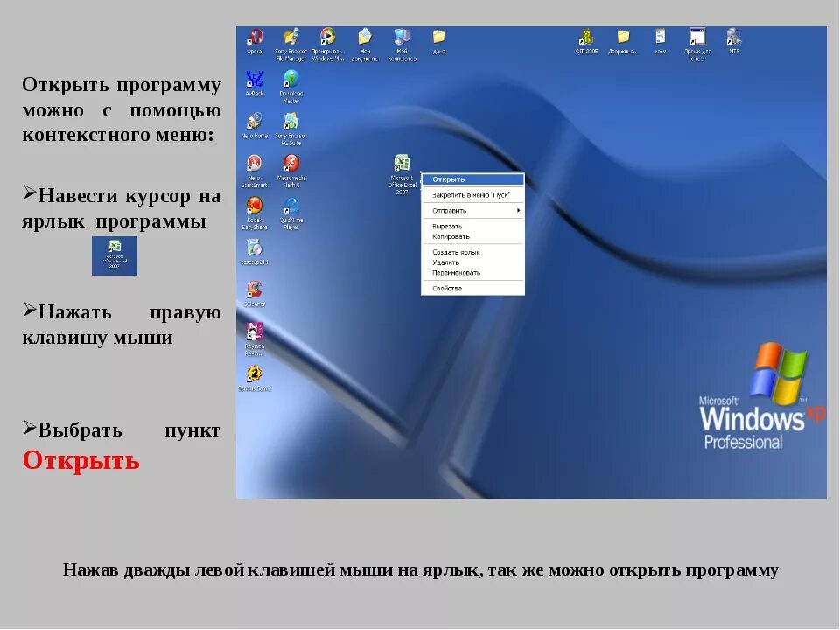Select the Opera desktop shortcut
840x630 pixels.
coord(255,42)
